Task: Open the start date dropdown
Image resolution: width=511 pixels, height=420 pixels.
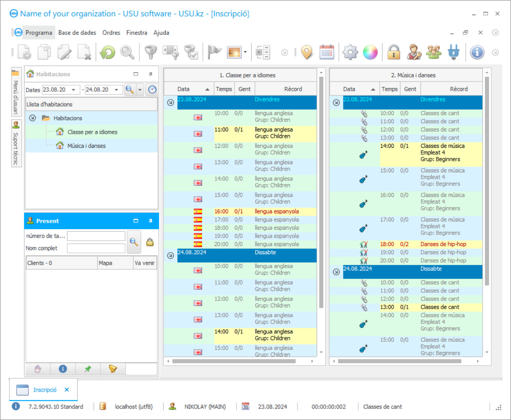Action: tap(74, 90)
